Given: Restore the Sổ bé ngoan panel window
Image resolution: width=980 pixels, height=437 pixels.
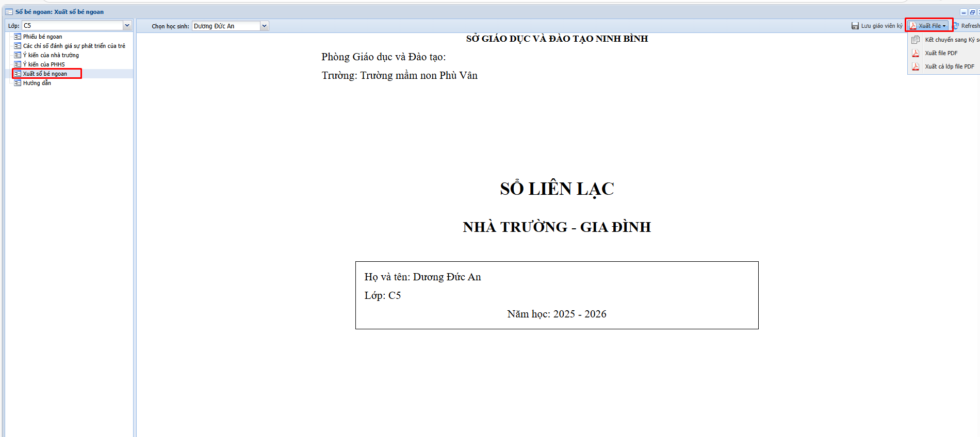Looking at the screenshot, I should pyautogui.click(x=972, y=12).
